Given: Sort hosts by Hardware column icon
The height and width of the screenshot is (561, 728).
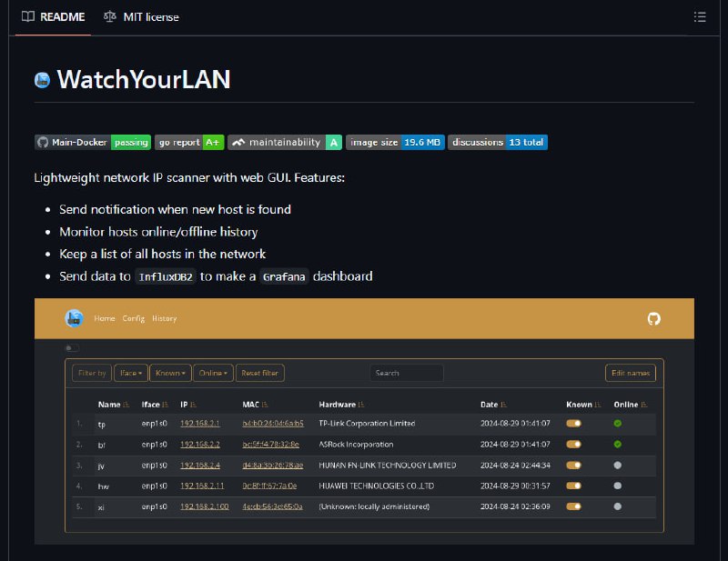Looking at the screenshot, I should (x=360, y=405).
